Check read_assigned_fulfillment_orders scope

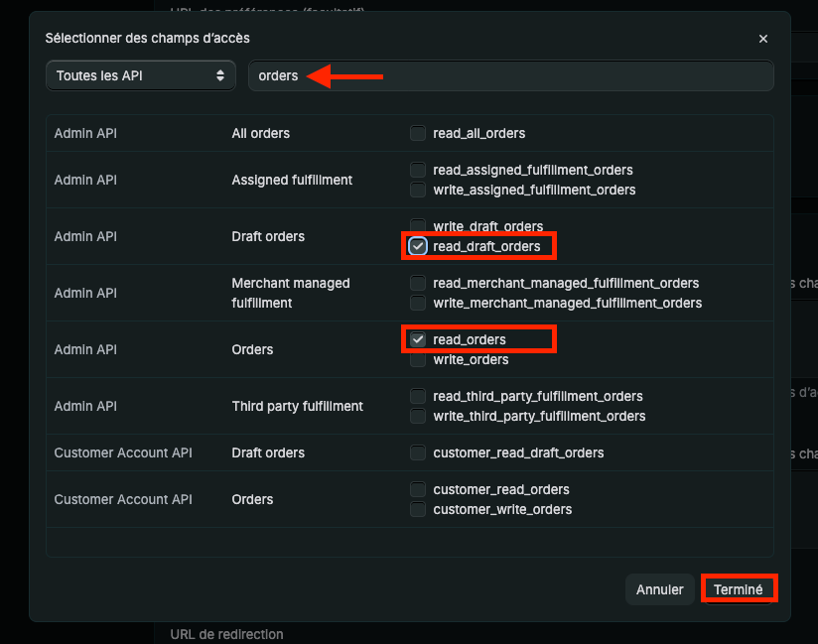point(418,170)
